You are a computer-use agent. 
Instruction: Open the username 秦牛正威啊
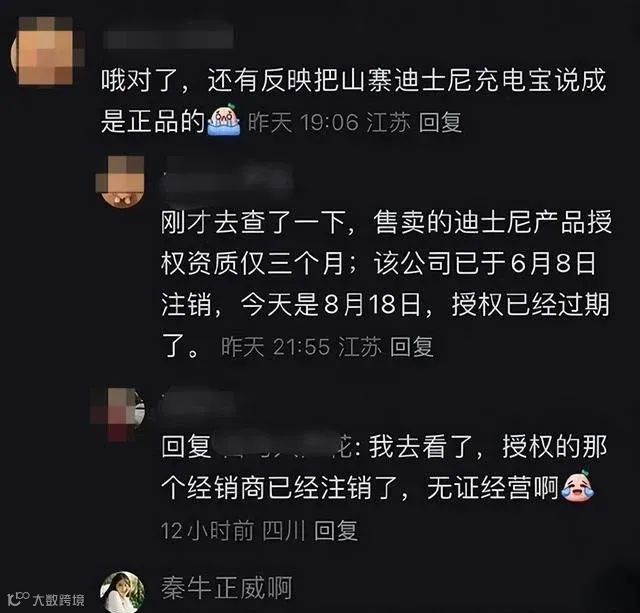[x=227, y=588]
